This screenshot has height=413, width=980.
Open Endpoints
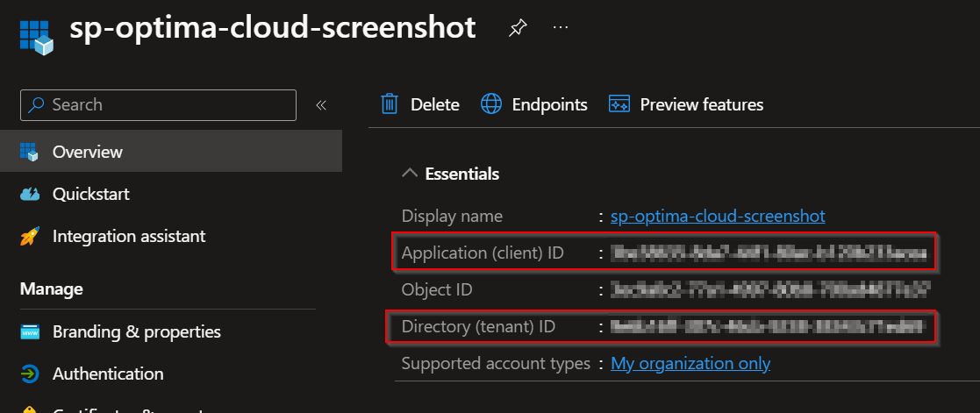(534, 104)
